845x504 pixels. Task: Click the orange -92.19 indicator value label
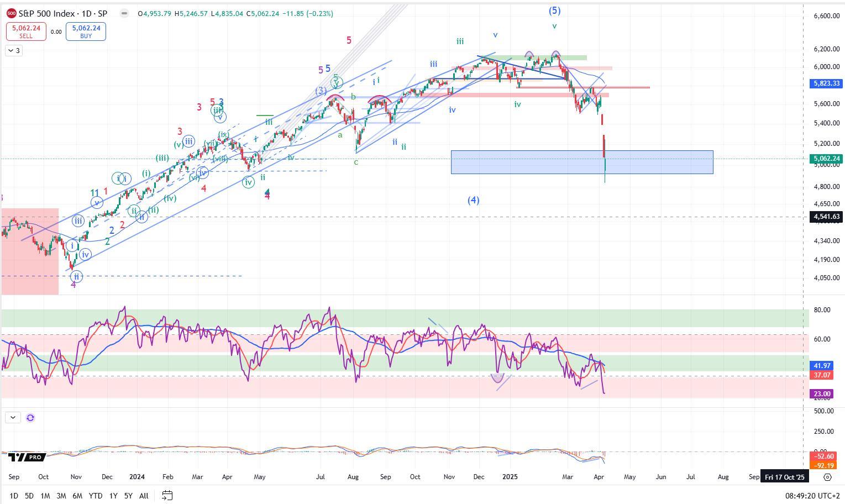pyautogui.click(x=823, y=465)
